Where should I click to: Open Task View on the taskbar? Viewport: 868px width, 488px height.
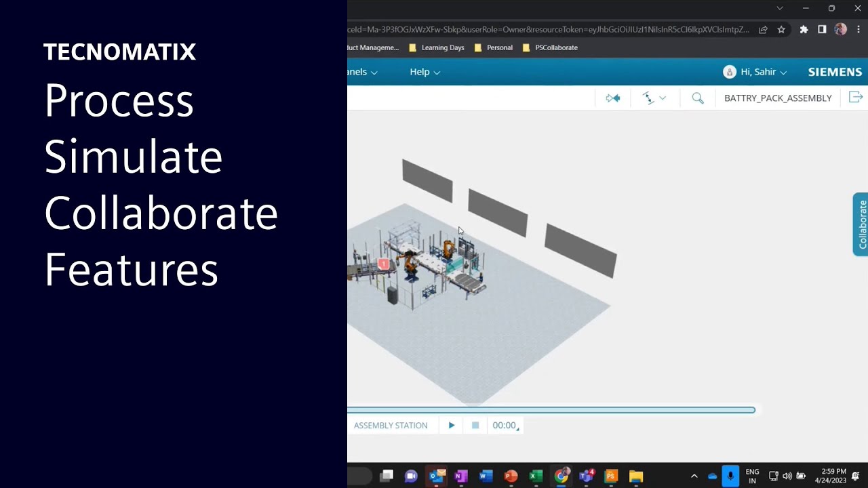click(387, 476)
